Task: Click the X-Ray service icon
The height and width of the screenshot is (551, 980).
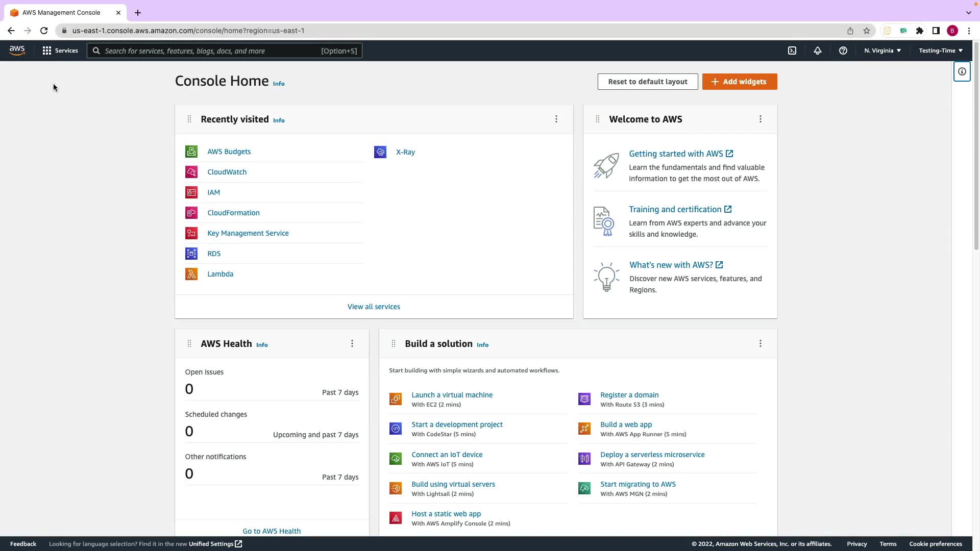Action: tap(380, 152)
